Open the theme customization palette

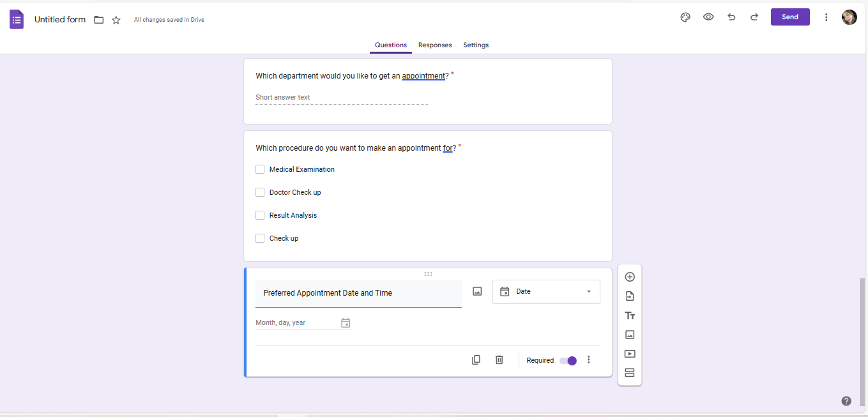pos(685,17)
